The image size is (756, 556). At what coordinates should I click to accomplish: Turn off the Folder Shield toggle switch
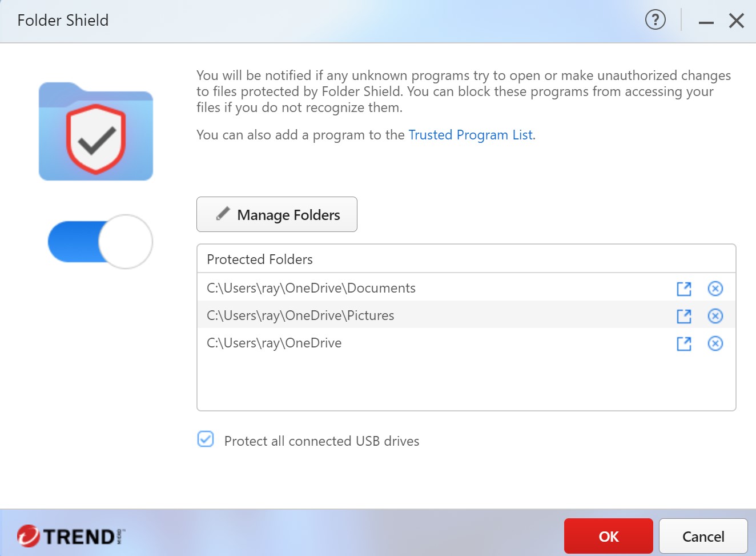[x=100, y=242]
